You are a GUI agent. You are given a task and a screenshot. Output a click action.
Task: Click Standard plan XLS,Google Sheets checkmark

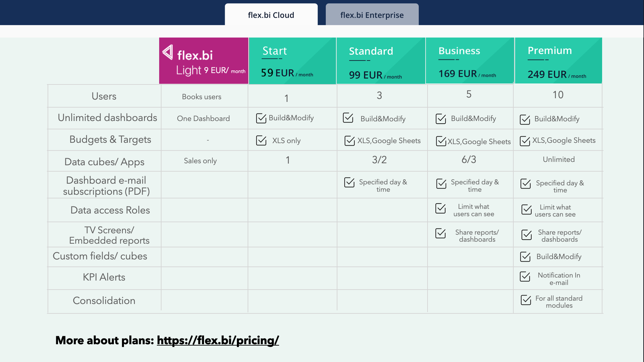tap(349, 141)
